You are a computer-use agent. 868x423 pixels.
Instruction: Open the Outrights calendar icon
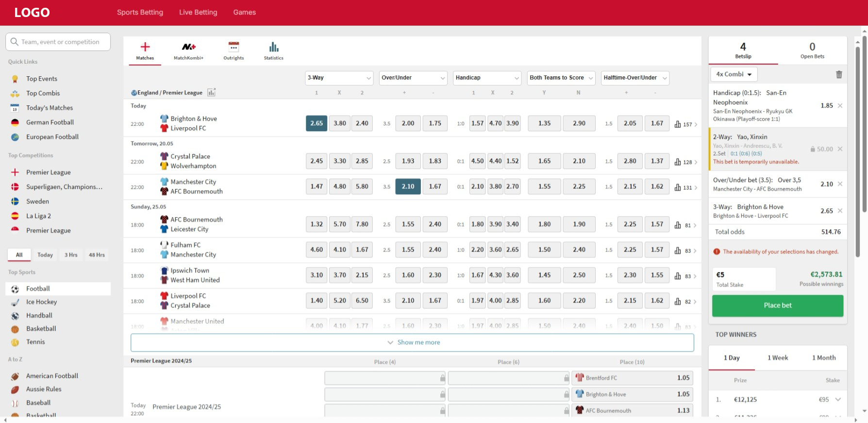pyautogui.click(x=234, y=47)
